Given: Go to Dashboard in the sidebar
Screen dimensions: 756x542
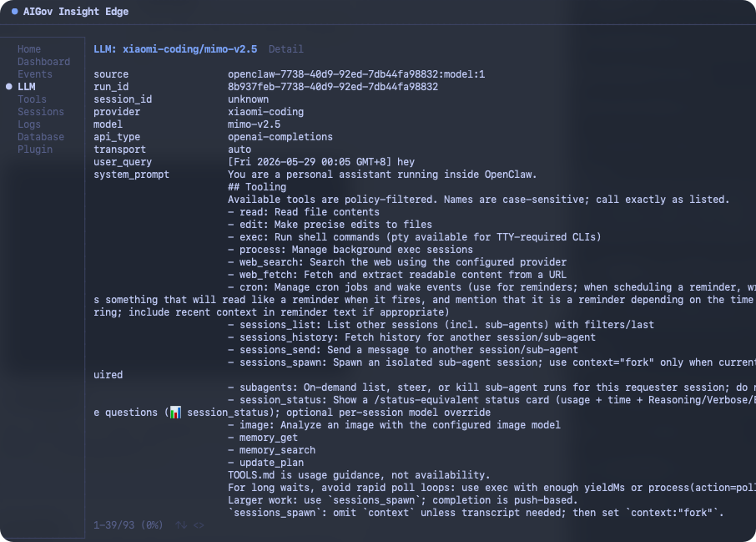Looking at the screenshot, I should coord(43,62).
